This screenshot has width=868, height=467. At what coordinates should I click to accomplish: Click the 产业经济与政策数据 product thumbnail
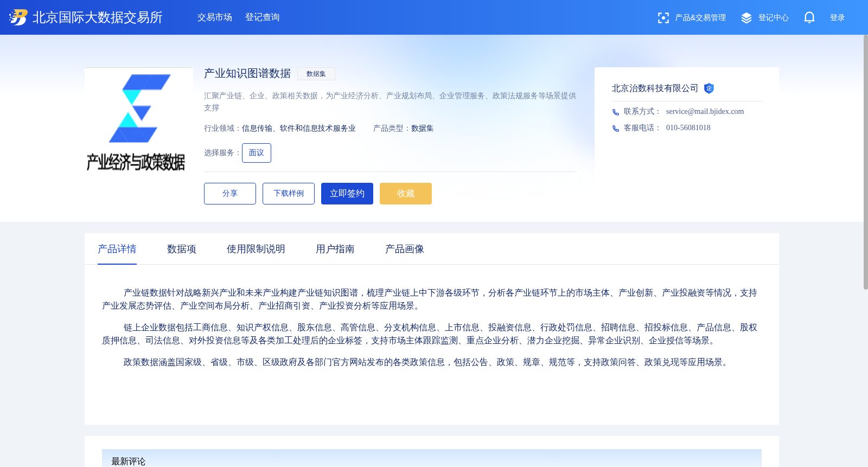139,121
